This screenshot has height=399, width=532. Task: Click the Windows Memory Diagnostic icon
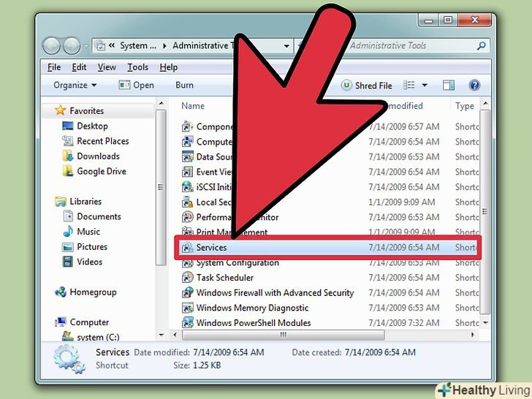coord(187,308)
